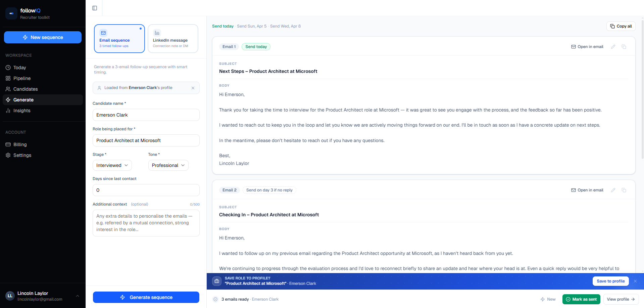Click the Send on day 3 if no reply badge
This screenshot has width=644, height=308.
(269, 190)
